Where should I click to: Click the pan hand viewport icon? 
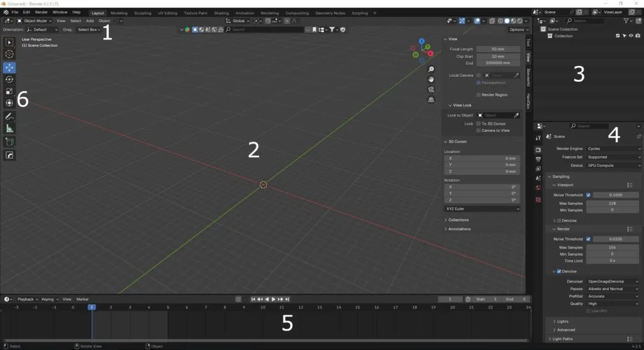click(431, 79)
